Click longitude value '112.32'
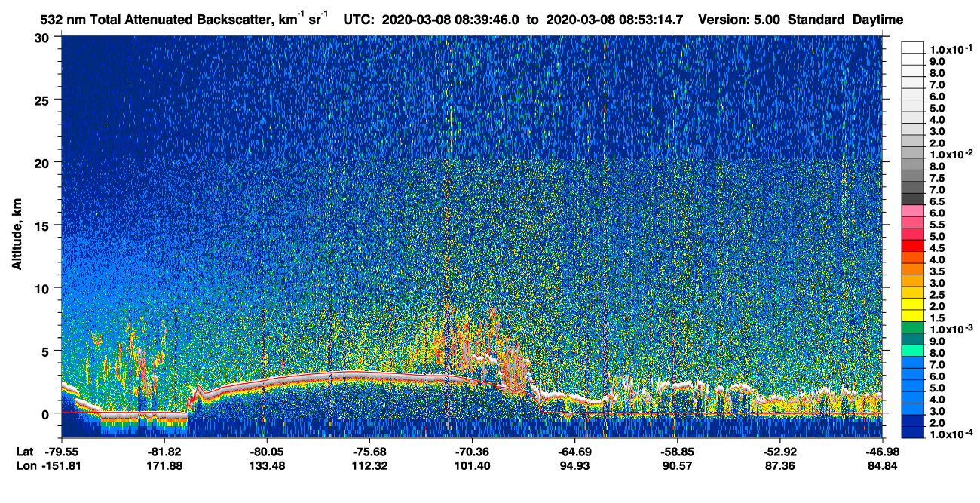980x503 pixels. pyautogui.click(x=369, y=465)
